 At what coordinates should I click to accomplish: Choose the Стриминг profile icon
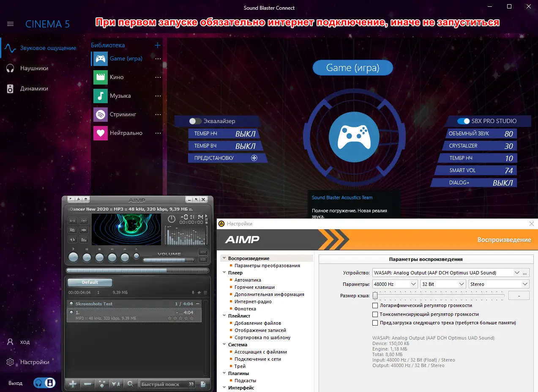tap(101, 115)
